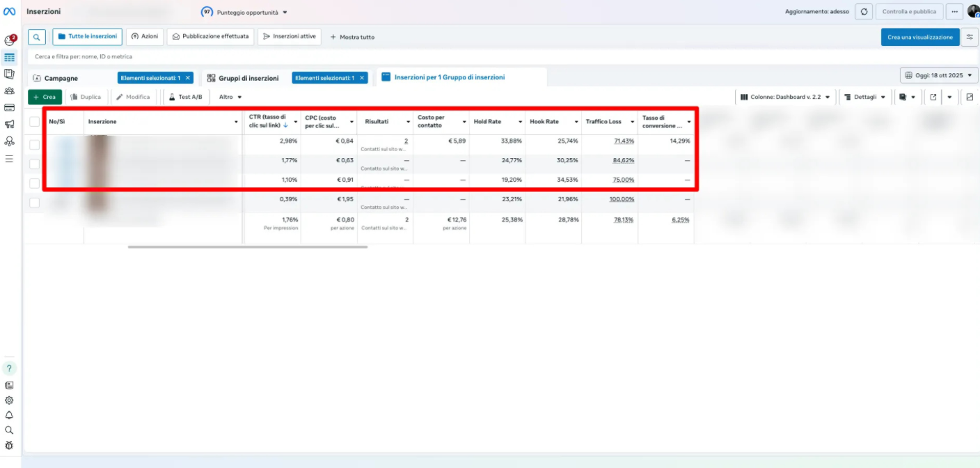This screenshot has height=468, width=980.
Task: Select the Azioni view filter
Action: point(145,37)
